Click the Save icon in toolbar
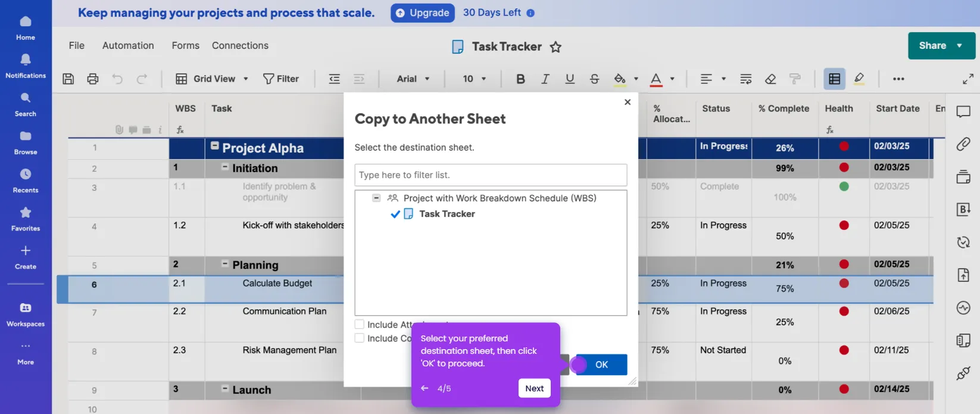Screen dimensions: 980x414 68,79
